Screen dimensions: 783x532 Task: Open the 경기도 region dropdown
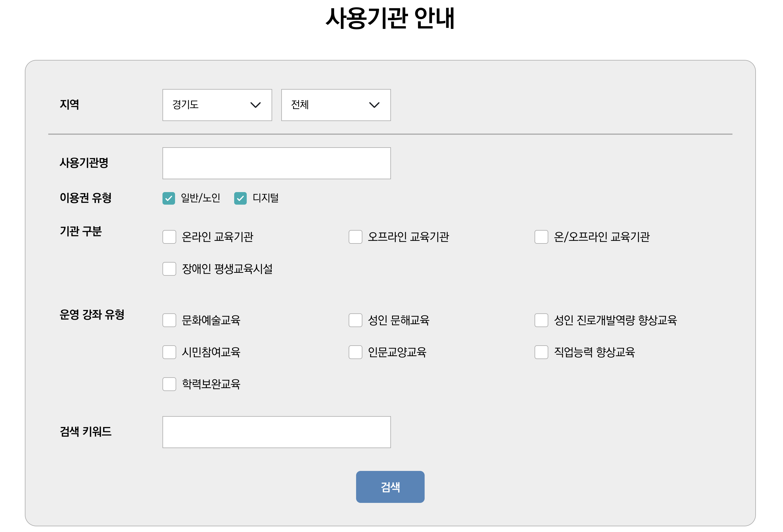pos(217,105)
